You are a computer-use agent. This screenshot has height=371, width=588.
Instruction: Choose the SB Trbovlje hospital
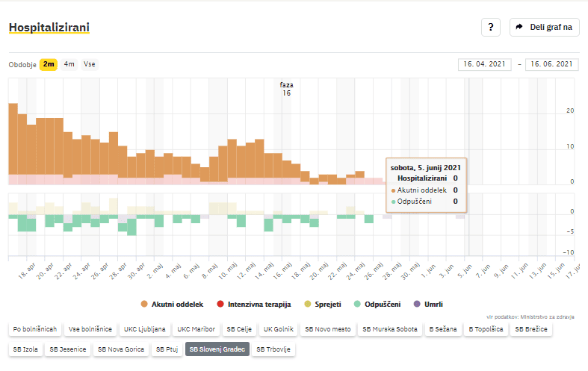[273, 349]
